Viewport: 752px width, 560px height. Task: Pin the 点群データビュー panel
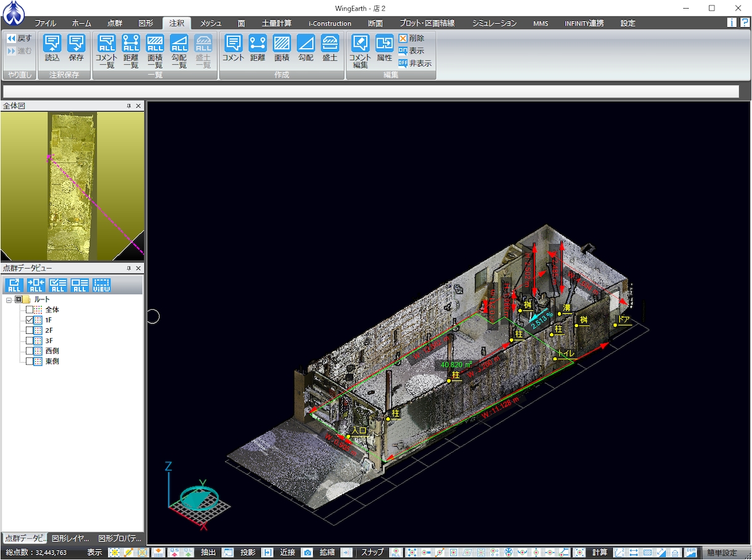(x=128, y=268)
